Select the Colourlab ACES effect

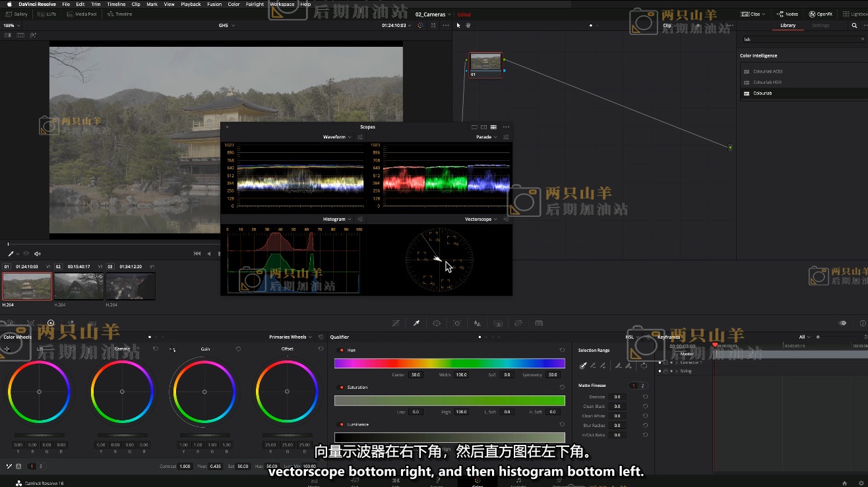coord(768,71)
